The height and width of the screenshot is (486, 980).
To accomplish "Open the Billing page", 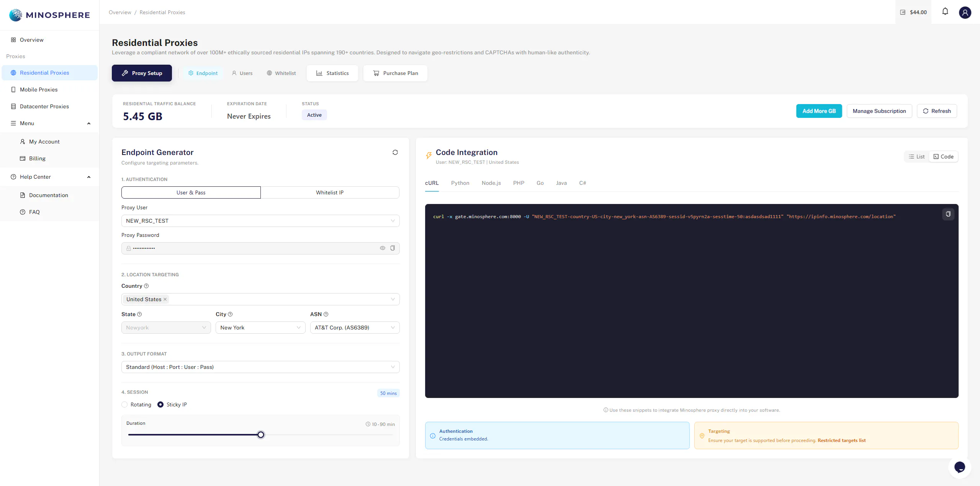I will pos(50,158).
